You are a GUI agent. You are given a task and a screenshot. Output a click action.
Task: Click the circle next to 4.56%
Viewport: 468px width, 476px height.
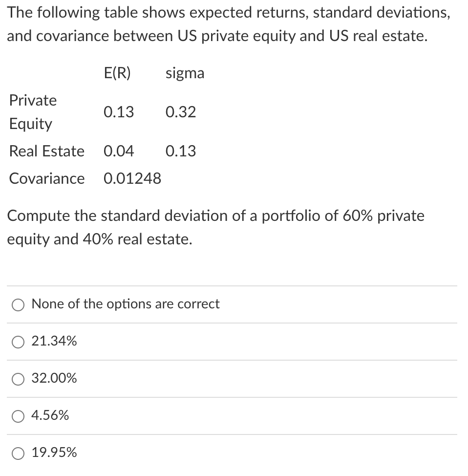click(x=18, y=415)
